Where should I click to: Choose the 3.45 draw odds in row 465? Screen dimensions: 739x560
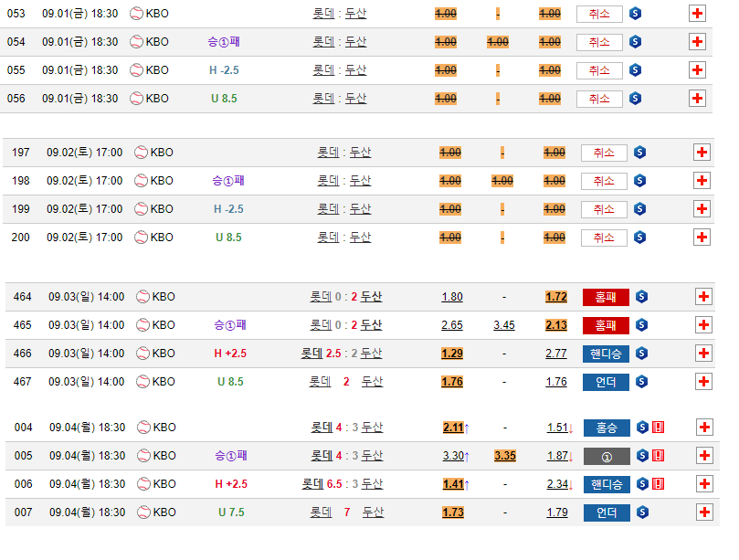pos(503,325)
